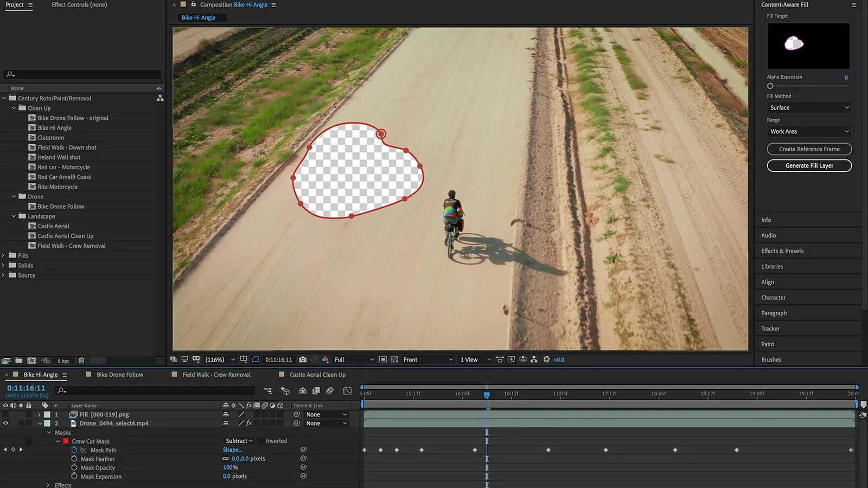Open the composition flowchart icon
Viewport: 868px width, 488px height.
[x=534, y=359]
